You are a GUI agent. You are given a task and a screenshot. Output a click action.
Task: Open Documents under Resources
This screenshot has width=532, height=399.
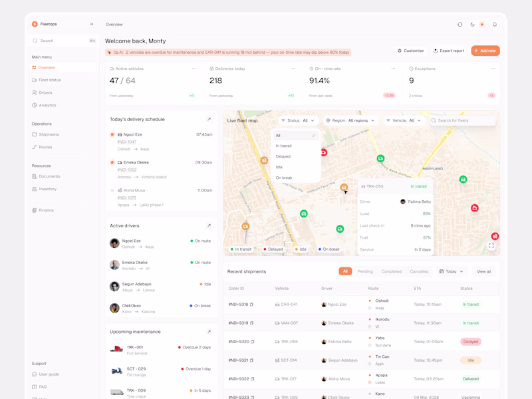[x=63, y=176]
